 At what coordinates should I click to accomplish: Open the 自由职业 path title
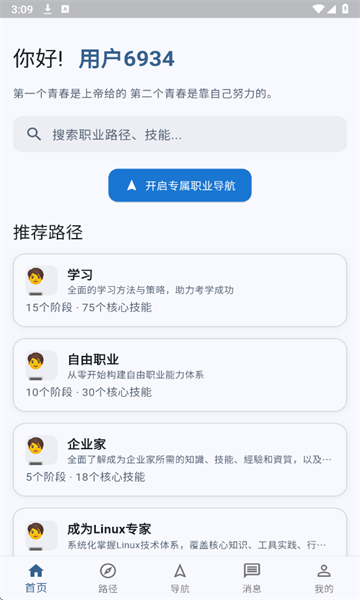pyautogui.click(x=93, y=360)
